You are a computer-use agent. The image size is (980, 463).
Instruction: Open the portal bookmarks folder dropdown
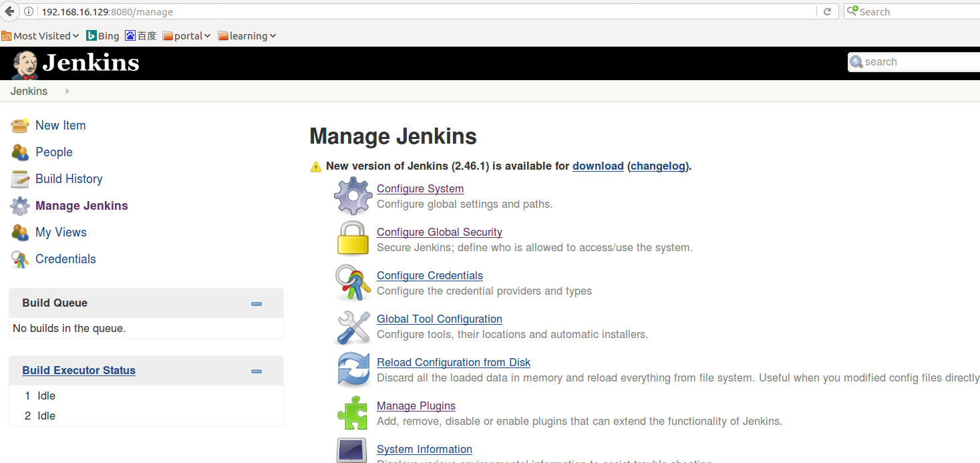pos(186,36)
